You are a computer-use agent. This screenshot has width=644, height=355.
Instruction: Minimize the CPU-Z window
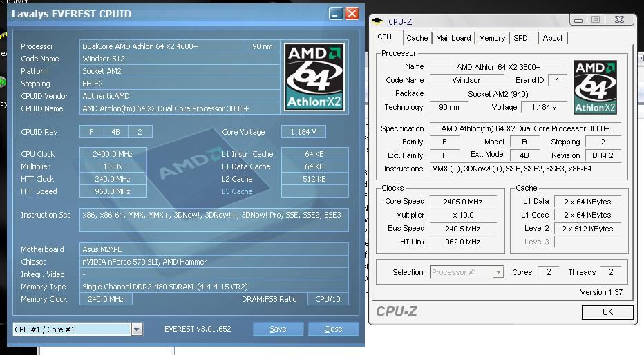[578, 19]
